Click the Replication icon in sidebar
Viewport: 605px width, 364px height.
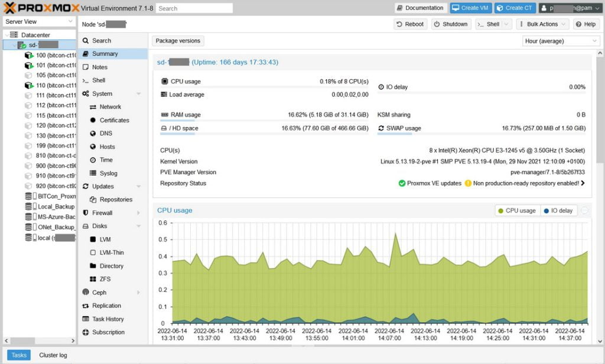[86, 305]
